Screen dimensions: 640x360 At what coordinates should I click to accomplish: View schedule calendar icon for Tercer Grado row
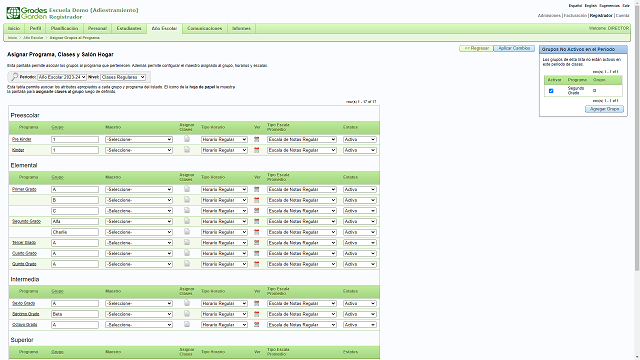tap(257, 242)
